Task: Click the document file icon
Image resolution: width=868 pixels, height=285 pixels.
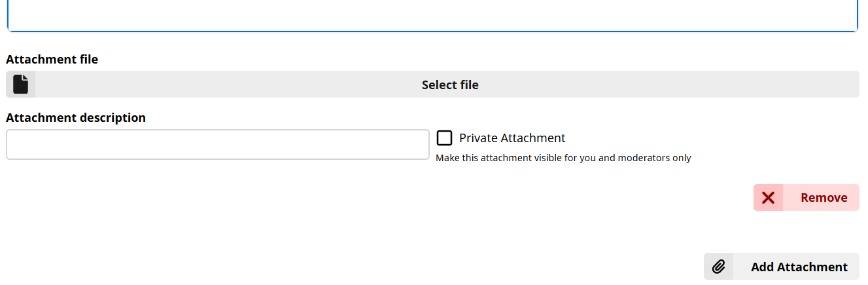Action: (x=21, y=85)
